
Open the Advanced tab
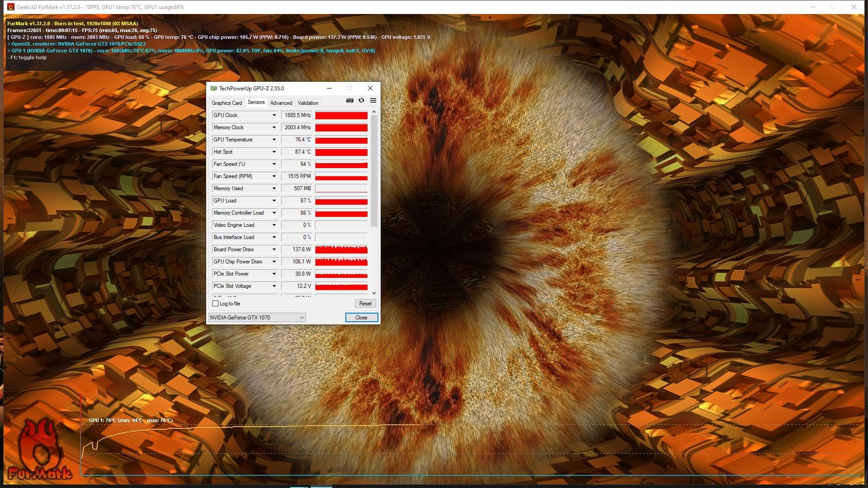pos(281,103)
